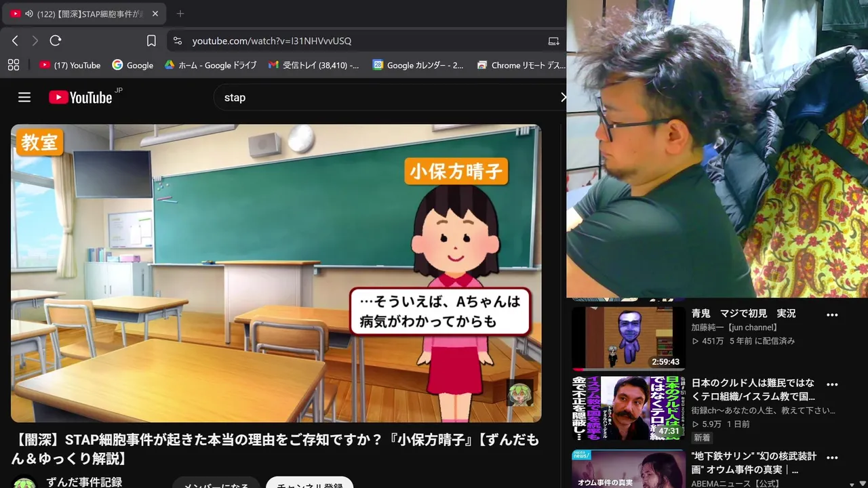868x488 pixels.
Task: Reload the current page
Action: tap(56, 41)
